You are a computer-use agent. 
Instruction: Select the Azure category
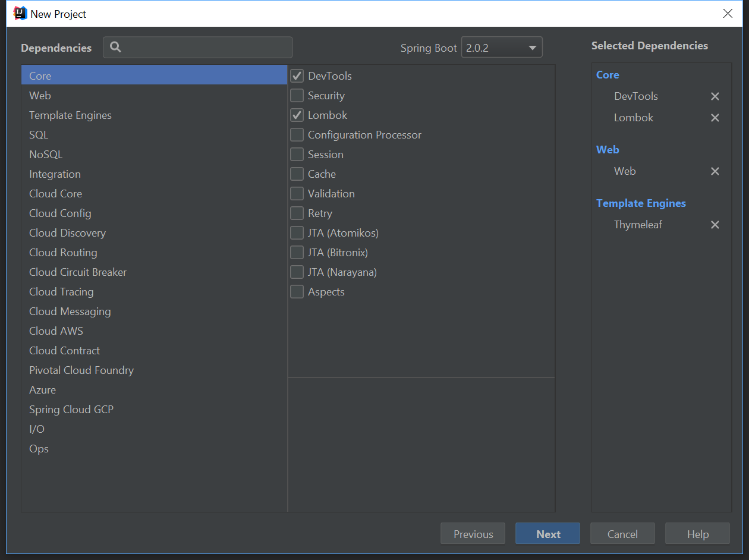(x=154, y=390)
